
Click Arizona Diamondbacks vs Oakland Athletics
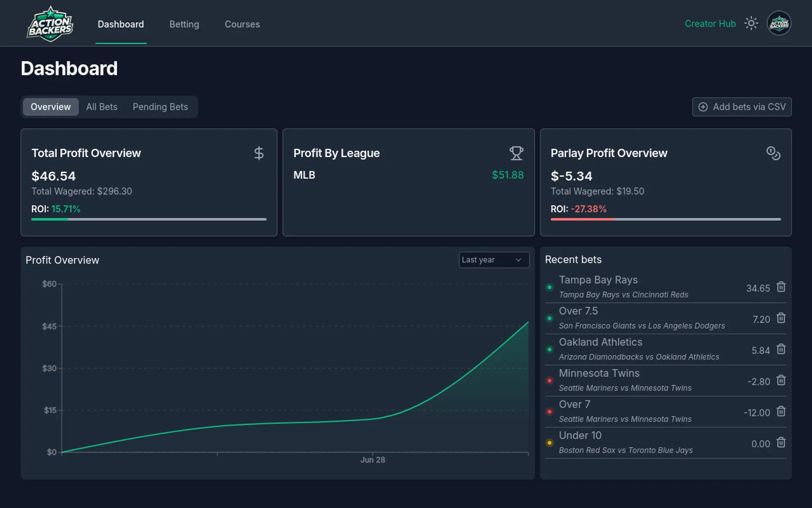tap(639, 357)
